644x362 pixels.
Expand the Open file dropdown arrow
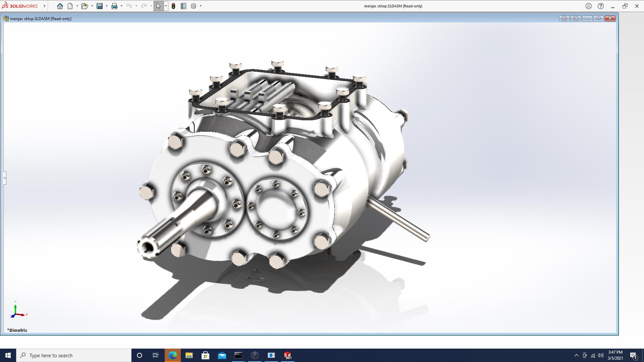click(92, 6)
